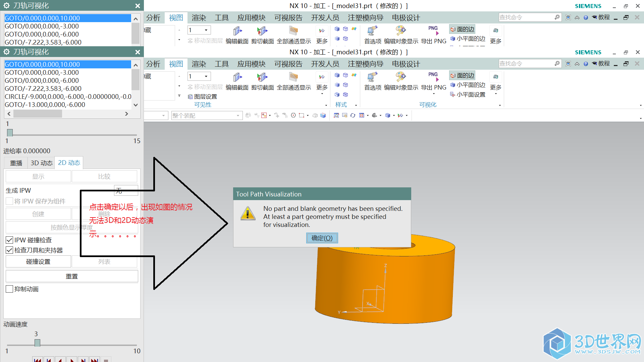Open layer number combo in lower NX ribbon

point(199,76)
